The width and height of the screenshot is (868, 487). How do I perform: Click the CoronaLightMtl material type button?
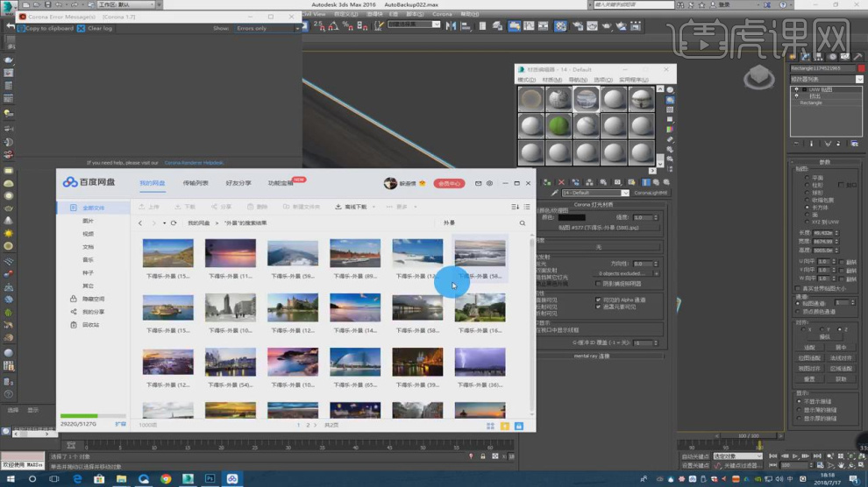651,193
